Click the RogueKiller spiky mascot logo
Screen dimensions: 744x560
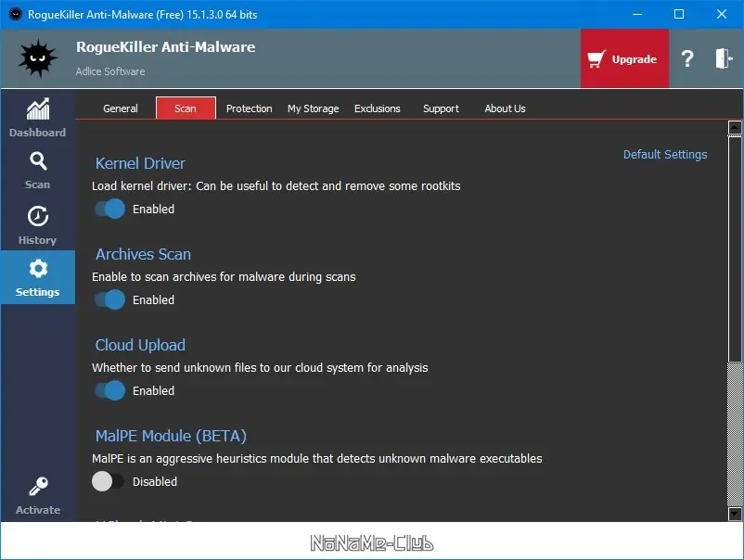click(x=37, y=58)
